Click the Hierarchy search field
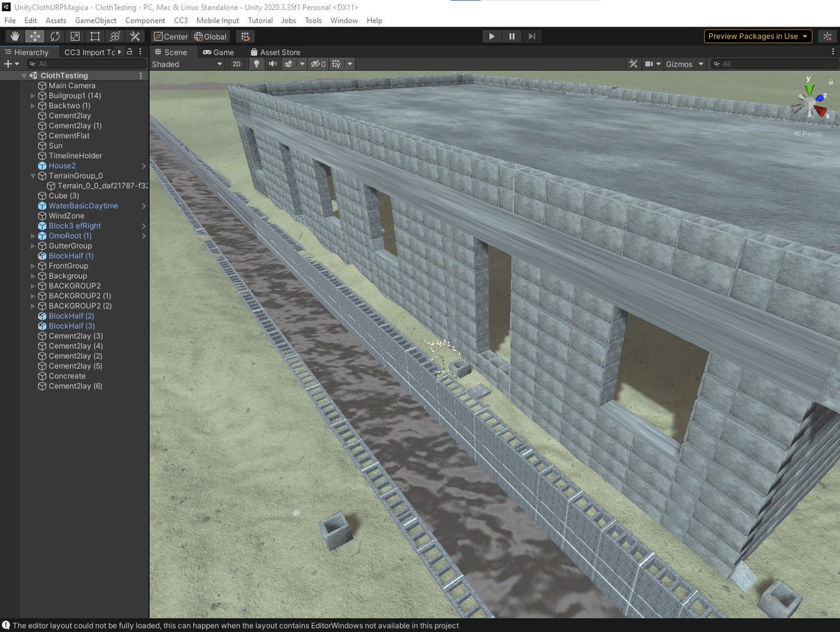 click(87, 64)
